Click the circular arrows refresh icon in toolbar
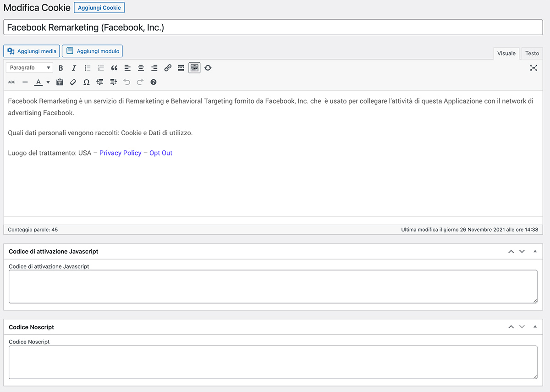Image resolution: width=550 pixels, height=392 pixels. click(x=208, y=68)
